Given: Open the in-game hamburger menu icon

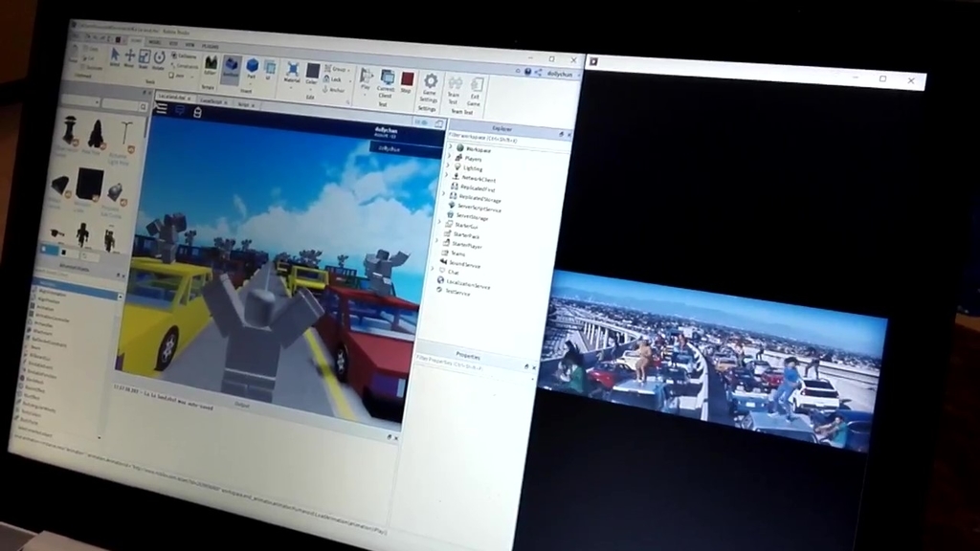Looking at the screenshot, I should point(162,108).
